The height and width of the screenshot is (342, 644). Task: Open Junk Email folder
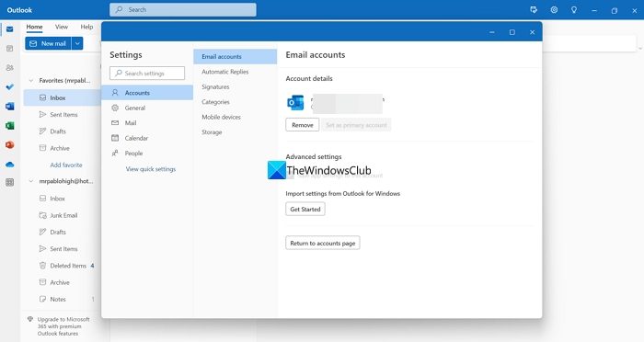[x=63, y=215]
